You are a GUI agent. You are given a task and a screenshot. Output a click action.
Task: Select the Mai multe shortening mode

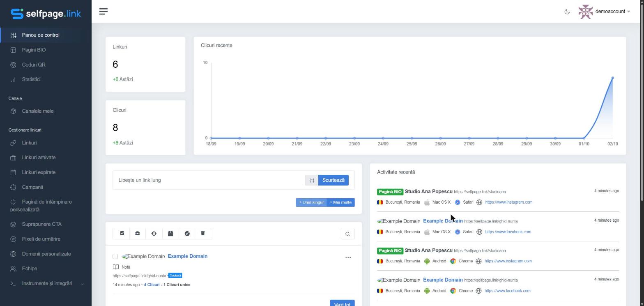coord(340,202)
